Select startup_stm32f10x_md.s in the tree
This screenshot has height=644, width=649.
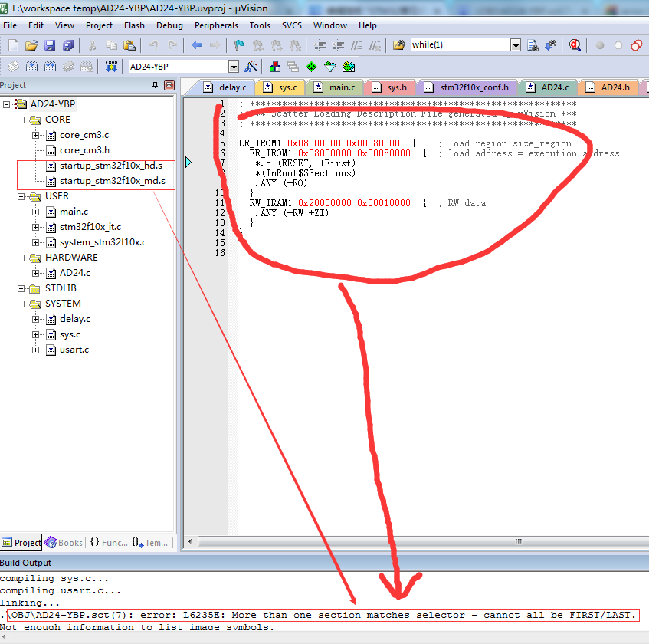(112, 181)
